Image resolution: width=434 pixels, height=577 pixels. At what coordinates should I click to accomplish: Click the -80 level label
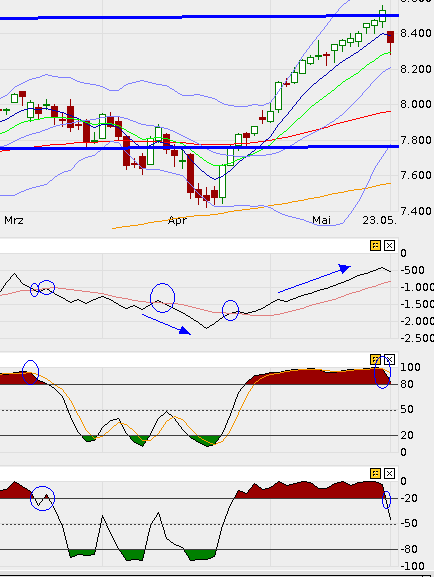click(409, 549)
